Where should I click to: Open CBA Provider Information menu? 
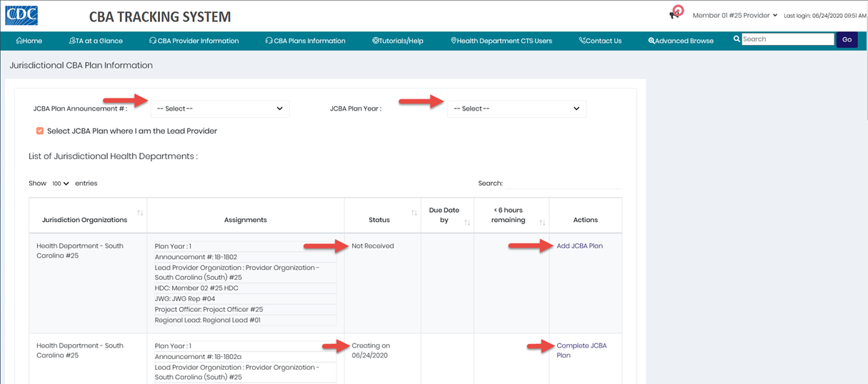(194, 41)
